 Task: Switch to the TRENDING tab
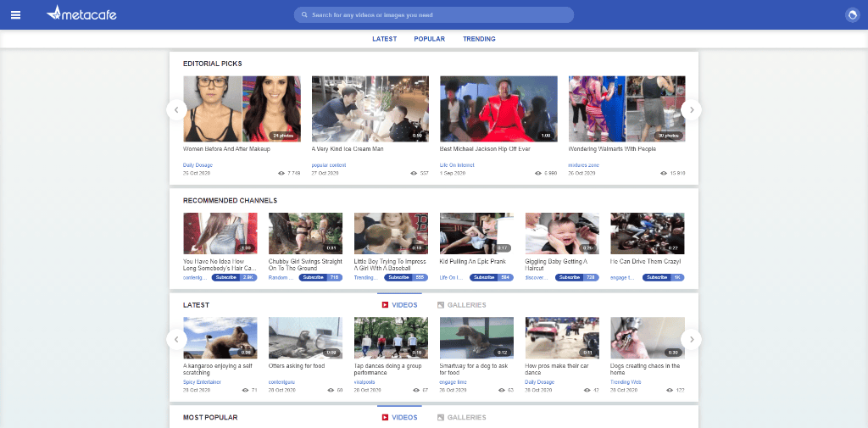point(480,39)
